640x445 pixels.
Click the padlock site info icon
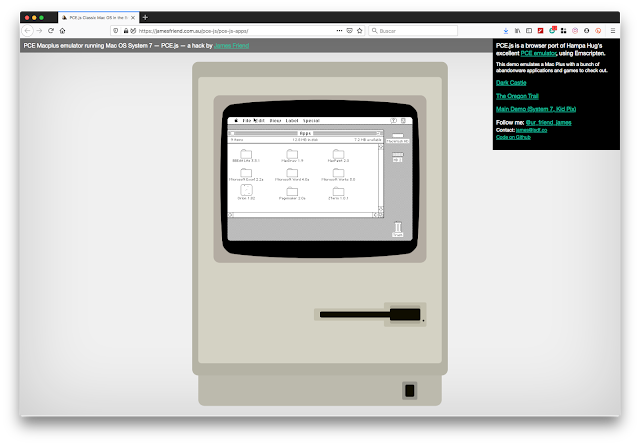pyautogui.click(x=126, y=31)
